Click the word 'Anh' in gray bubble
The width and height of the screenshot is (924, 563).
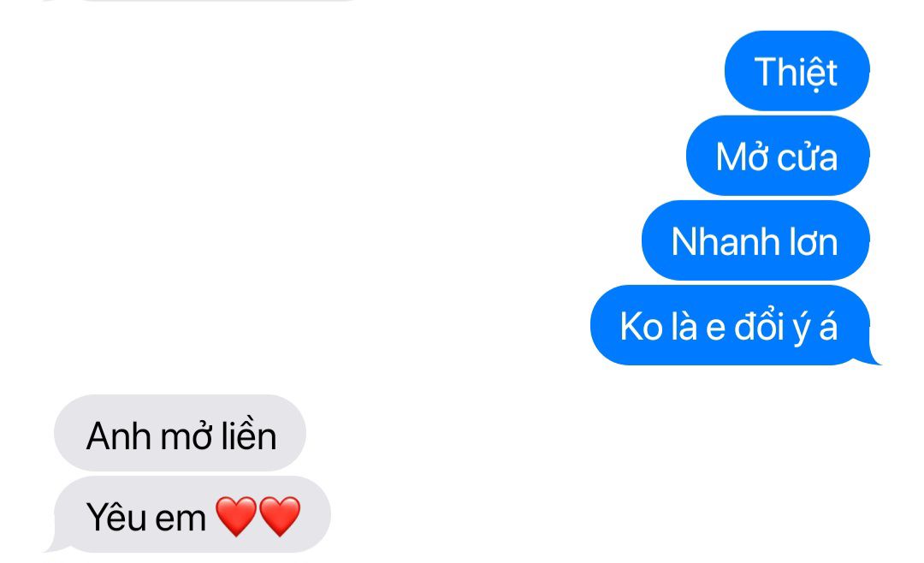pyautogui.click(x=118, y=436)
